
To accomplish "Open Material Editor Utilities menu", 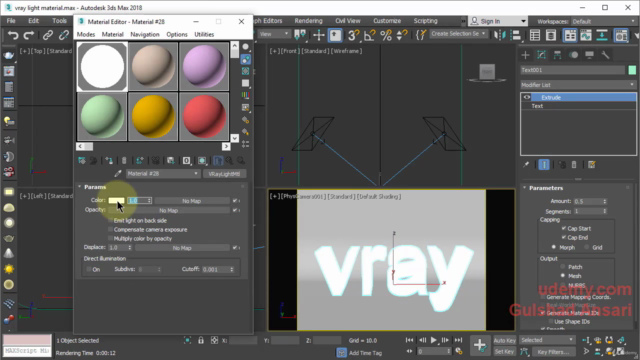I will [204, 34].
